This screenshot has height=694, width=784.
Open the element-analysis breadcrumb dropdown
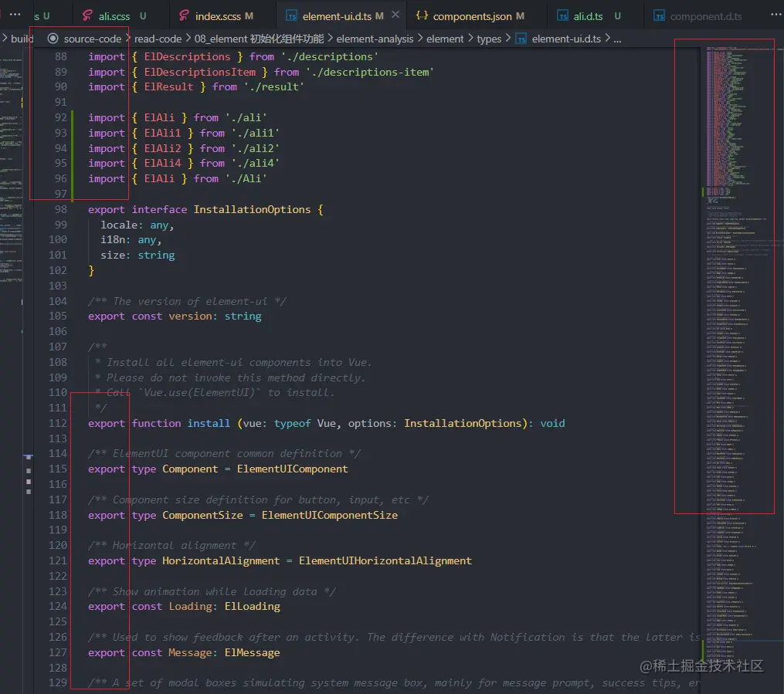375,39
